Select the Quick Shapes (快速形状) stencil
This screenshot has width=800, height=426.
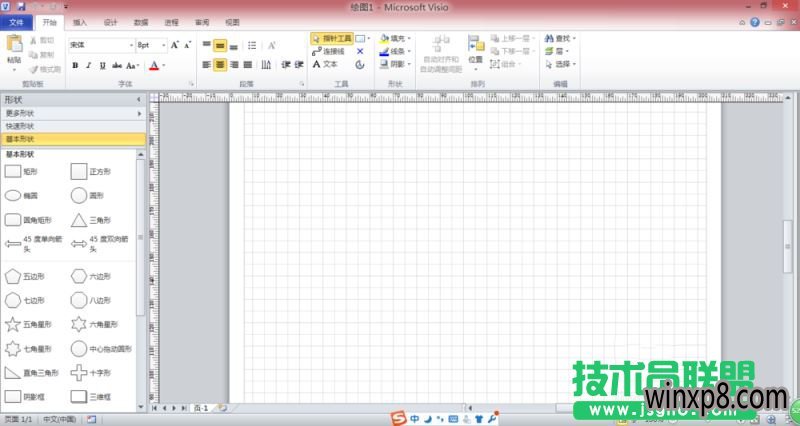point(73,126)
